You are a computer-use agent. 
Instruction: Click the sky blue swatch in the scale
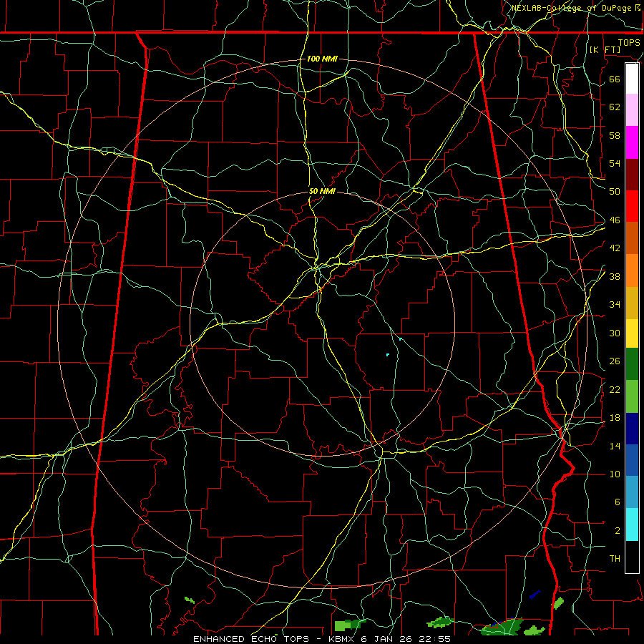pyautogui.click(x=632, y=492)
